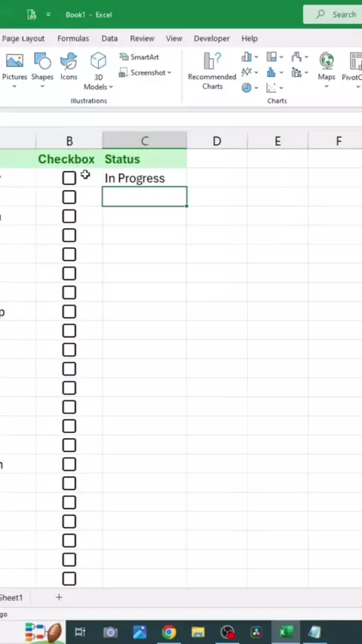Select column C header

(x=145, y=141)
